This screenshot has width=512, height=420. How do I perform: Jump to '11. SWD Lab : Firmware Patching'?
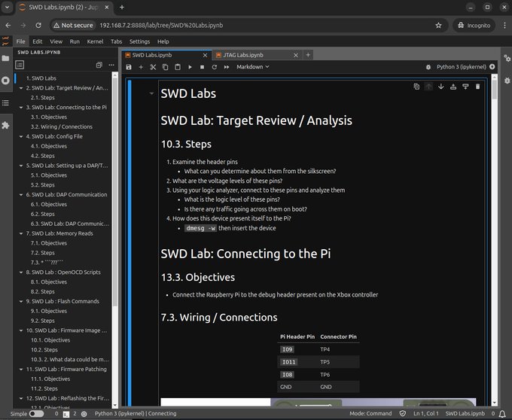[x=66, y=369]
